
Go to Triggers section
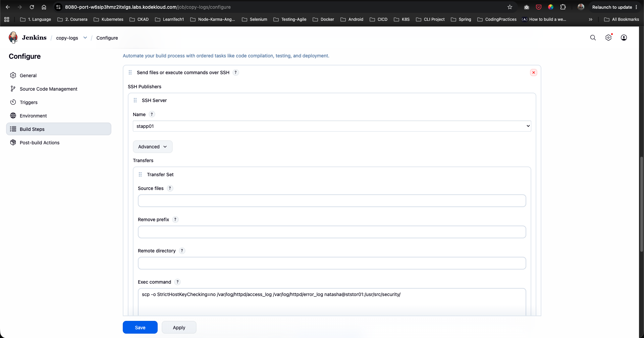click(59, 102)
